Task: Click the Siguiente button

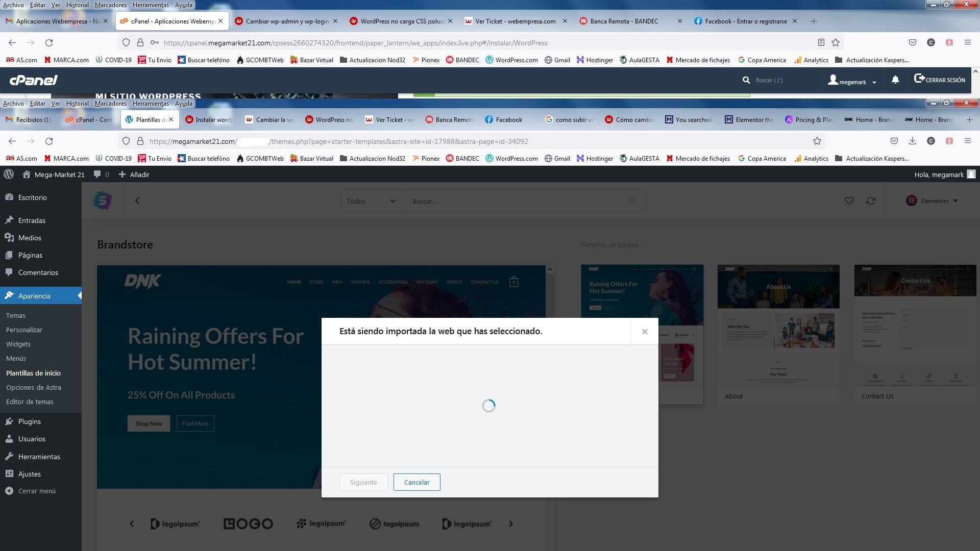Action: tap(363, 482)
